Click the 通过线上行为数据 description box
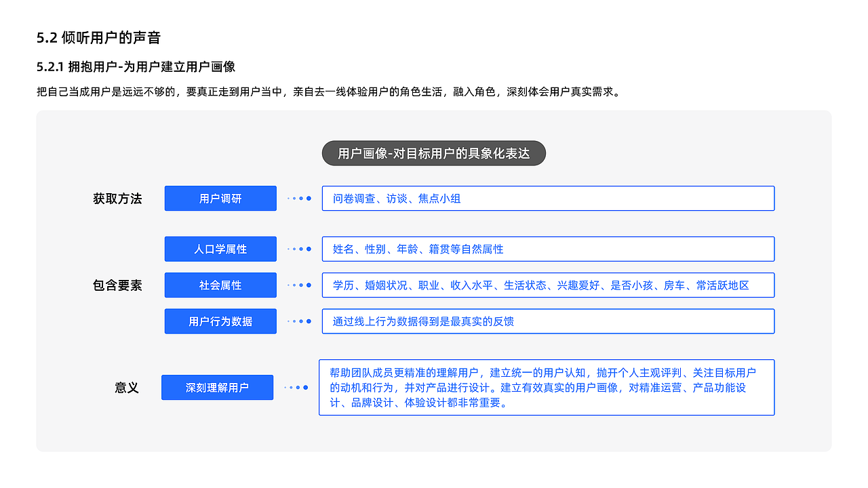This screenshot has width=868, height=488. point(547,321)
